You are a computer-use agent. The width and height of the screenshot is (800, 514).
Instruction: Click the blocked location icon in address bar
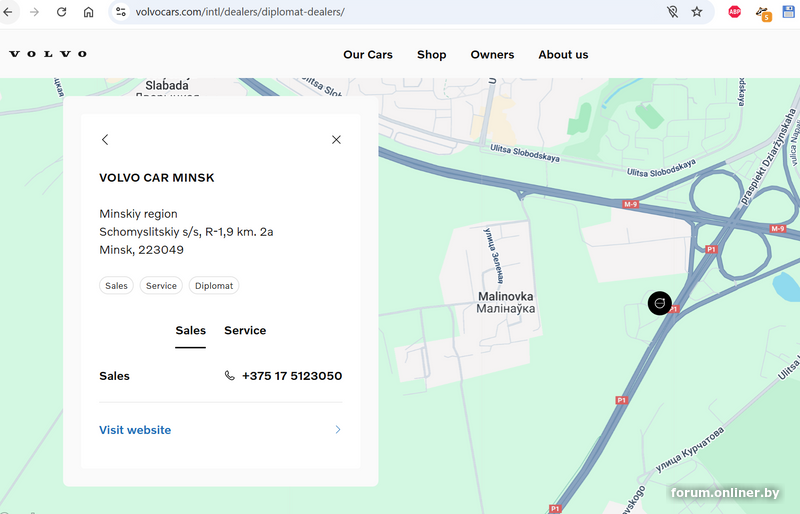672,12
